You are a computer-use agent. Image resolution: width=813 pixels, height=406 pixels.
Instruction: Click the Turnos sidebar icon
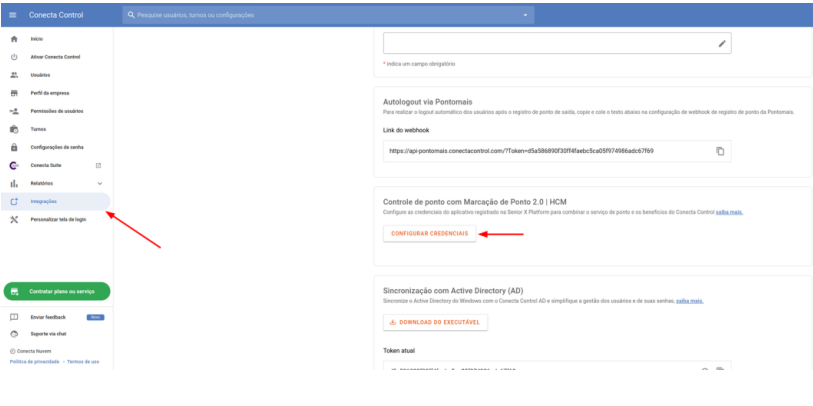tap(14, 129)
